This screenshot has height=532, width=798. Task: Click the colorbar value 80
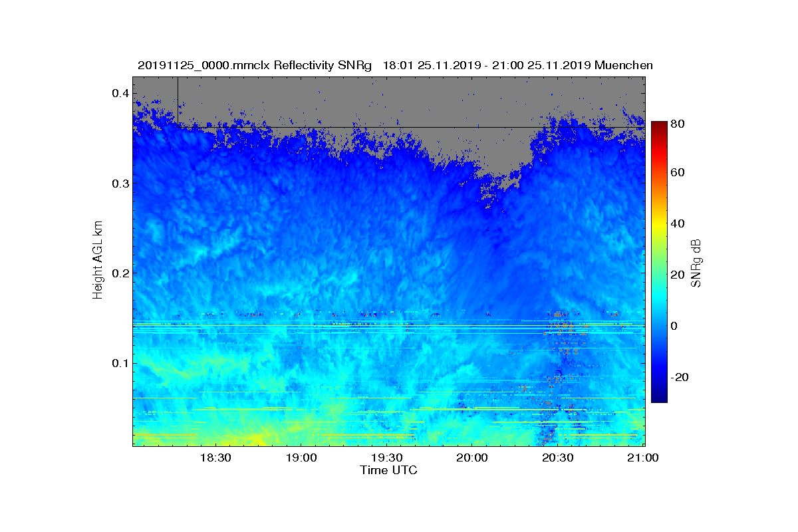click(678, 123)
